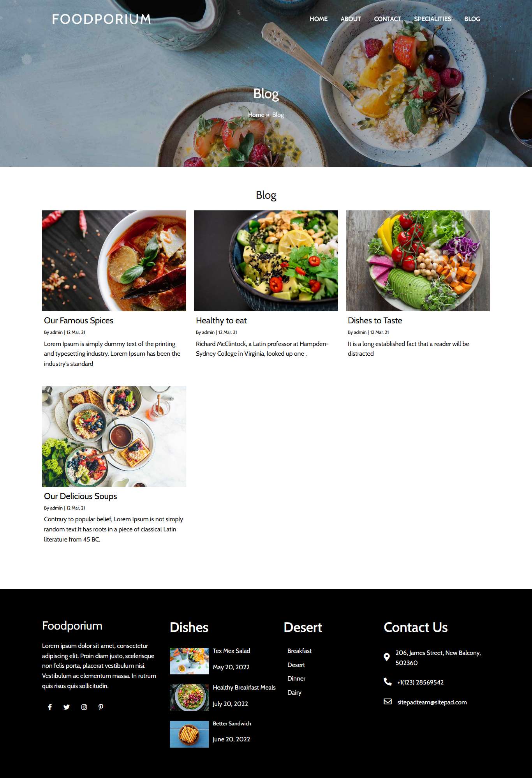Viewport: 532px width, 778px height.
Task: Click the Tex Mex Salad thumbnail in footer
Action: (189, 661)
